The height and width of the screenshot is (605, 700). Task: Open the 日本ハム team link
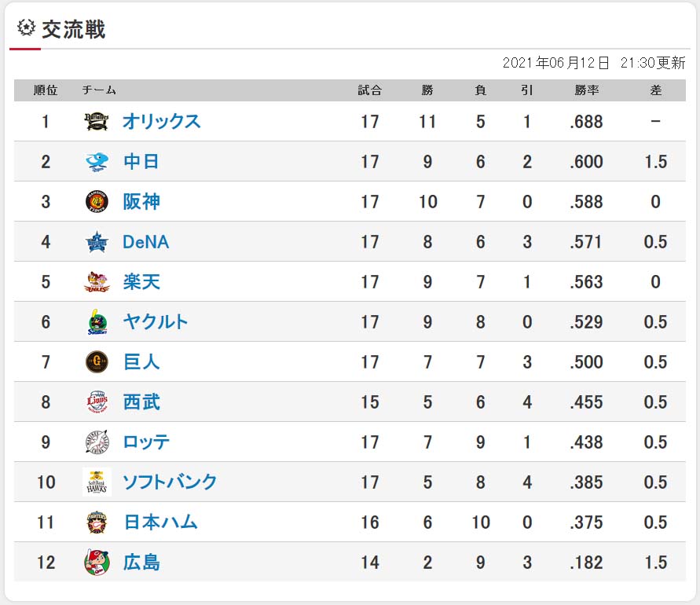point(161,522)
